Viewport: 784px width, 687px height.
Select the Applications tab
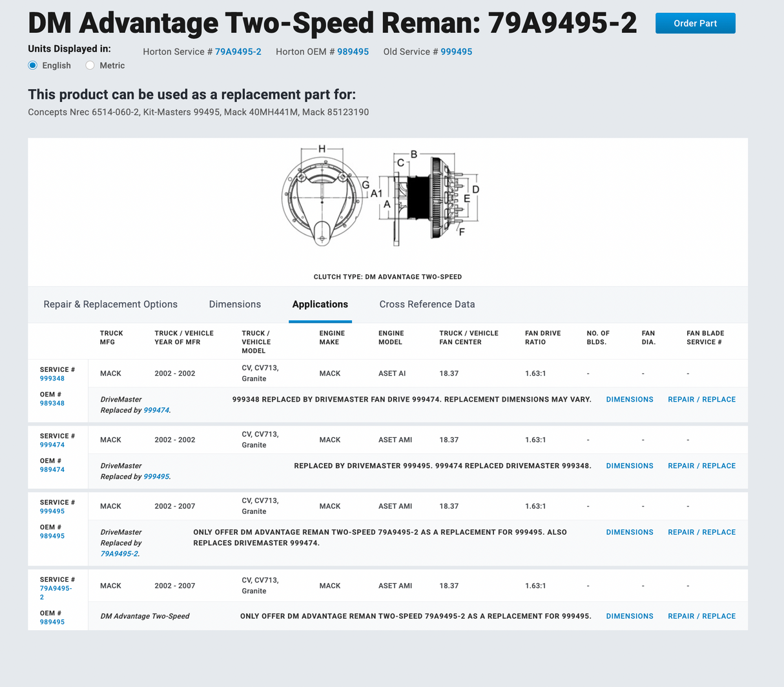[320, 304]
